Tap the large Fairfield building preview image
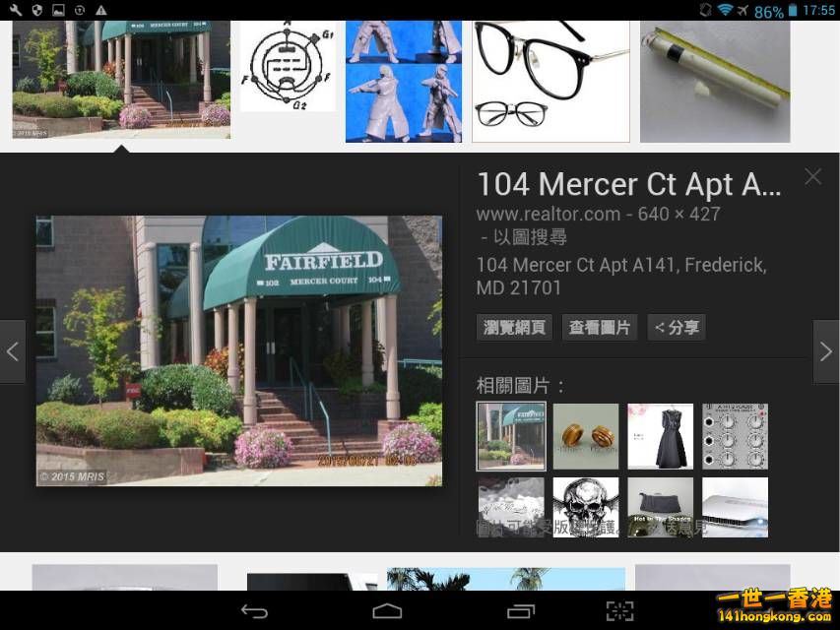The image size is (840, 630). coord(239,350)
